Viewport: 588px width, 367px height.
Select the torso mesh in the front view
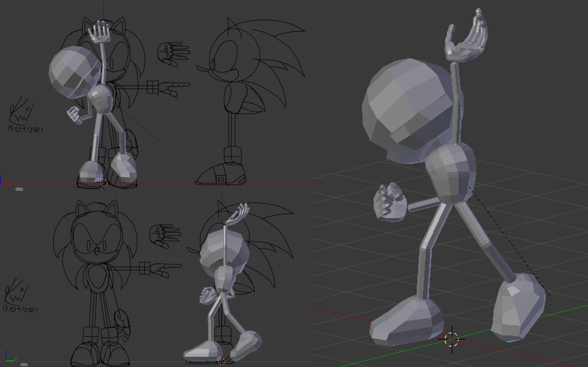tap(100, 99)
